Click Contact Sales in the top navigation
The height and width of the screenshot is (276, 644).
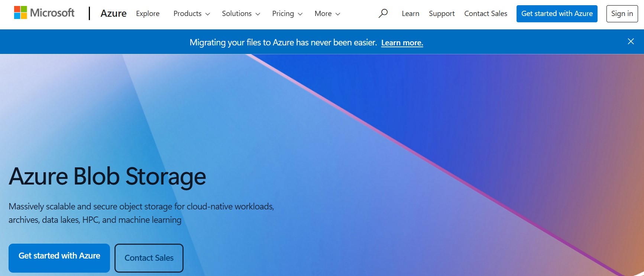[486, 13]
